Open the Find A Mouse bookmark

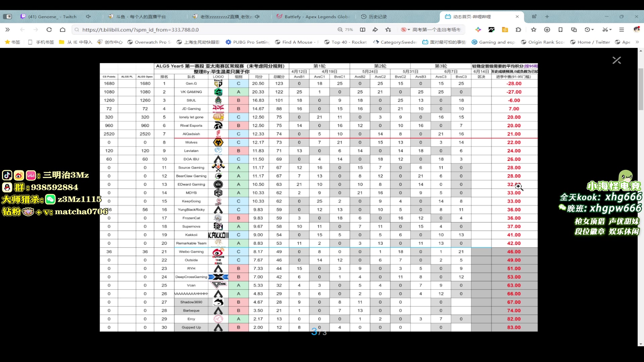tap(297, 42)
